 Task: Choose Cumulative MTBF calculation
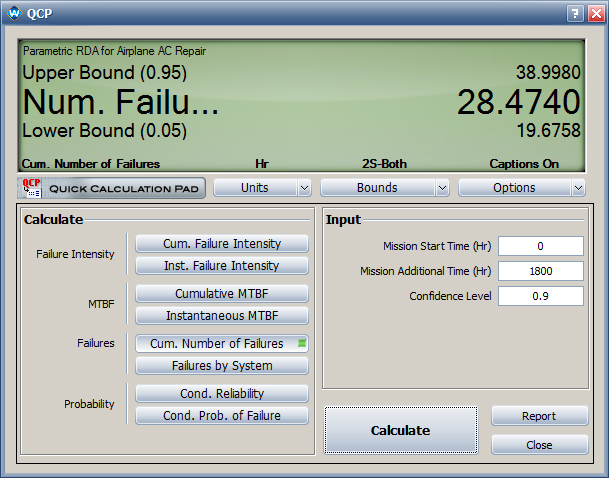(222, 294)
